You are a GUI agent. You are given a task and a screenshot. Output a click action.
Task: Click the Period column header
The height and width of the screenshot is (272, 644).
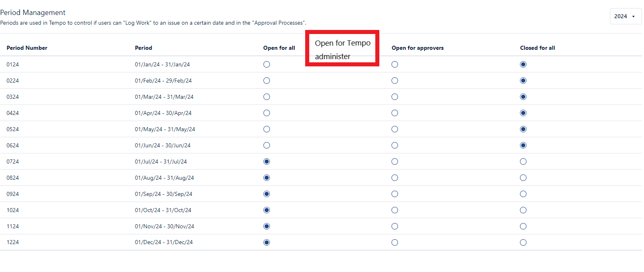point(143,48)
